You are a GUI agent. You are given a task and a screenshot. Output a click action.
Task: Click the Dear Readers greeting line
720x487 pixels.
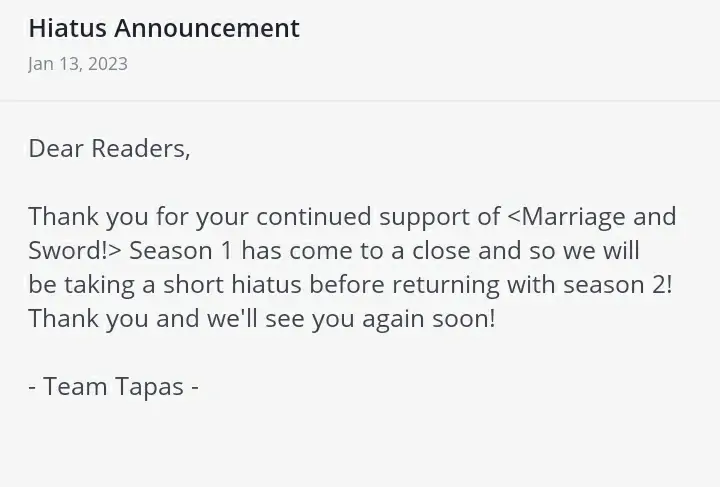[109, 149]
